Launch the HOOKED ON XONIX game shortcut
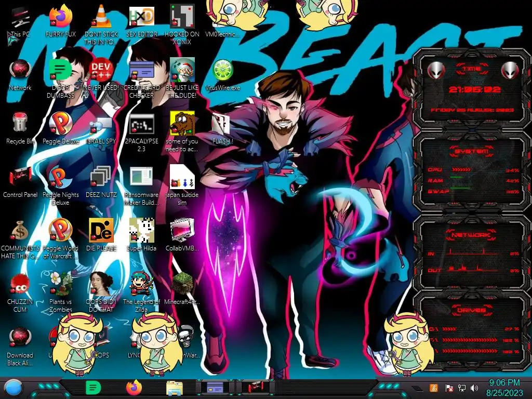This screenshot has width=532, height=399. point(182,24)
